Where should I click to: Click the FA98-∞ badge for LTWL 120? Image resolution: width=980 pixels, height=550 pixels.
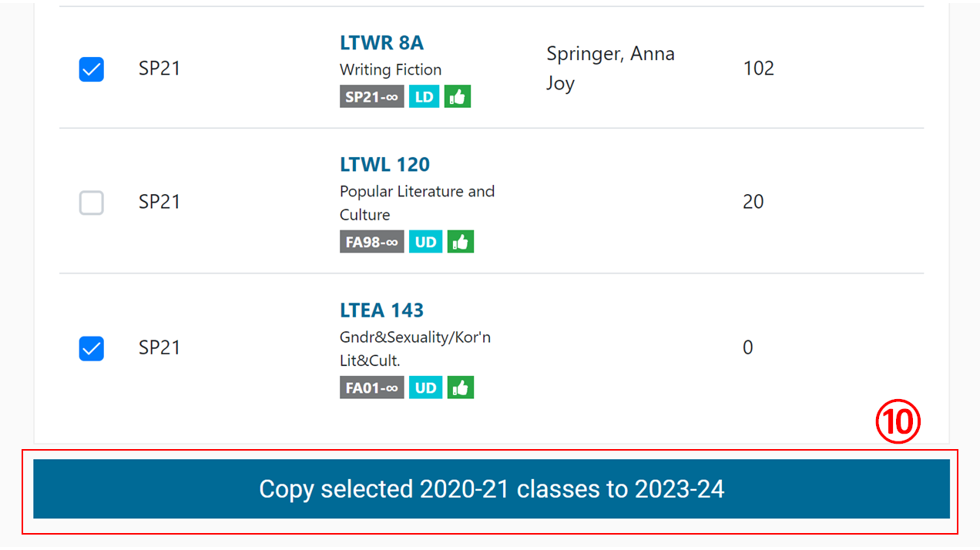click(x=371, y=241)
